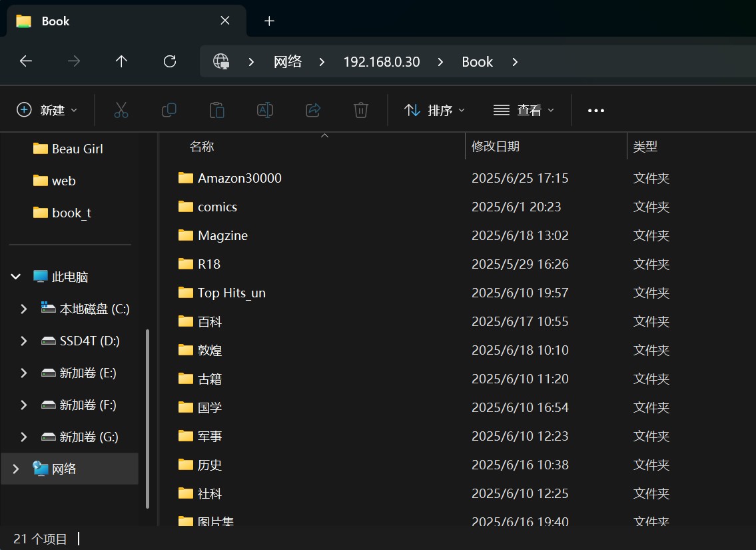Click the R18 folder icon
The image size is (756, 550).
(x=186, y=264)
